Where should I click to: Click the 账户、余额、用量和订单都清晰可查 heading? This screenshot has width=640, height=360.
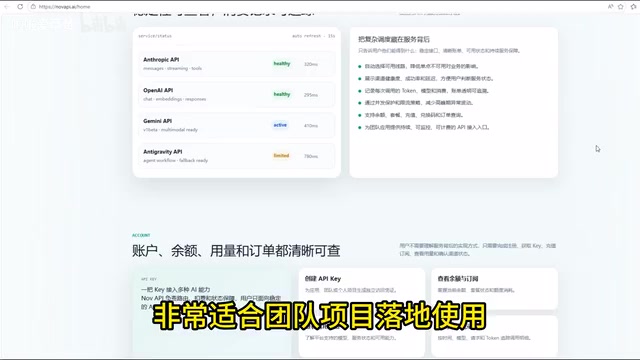236,251
